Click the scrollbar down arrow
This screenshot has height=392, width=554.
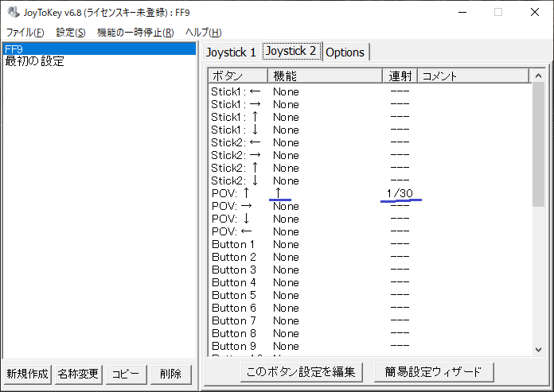(538, 350)
